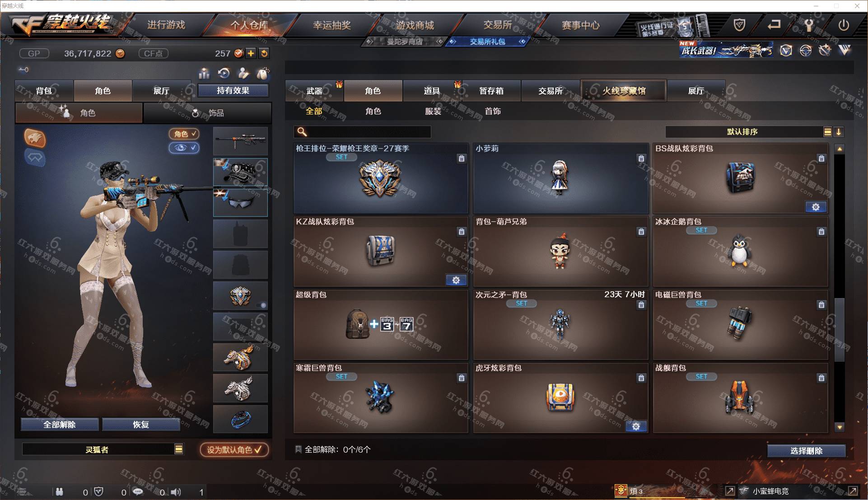
Task: Click 设为默认角色 button
Action: pyautogui.click(x=234, y=450)
